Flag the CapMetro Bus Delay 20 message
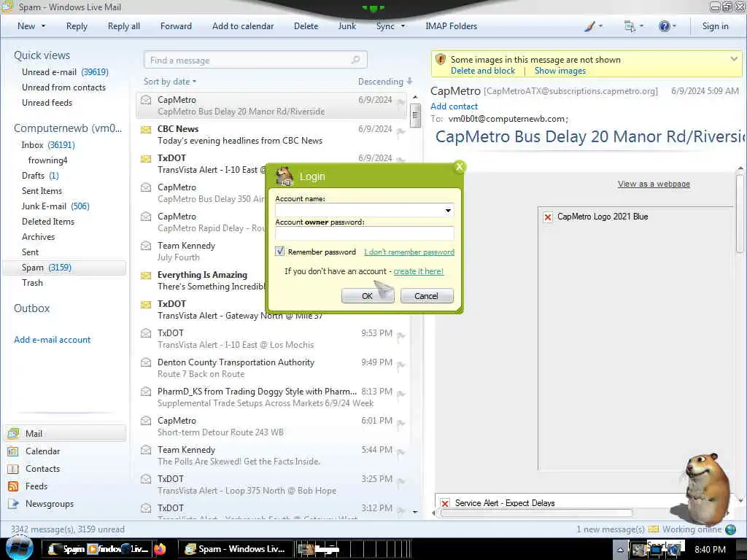747x560 pixels. point(400,102)
